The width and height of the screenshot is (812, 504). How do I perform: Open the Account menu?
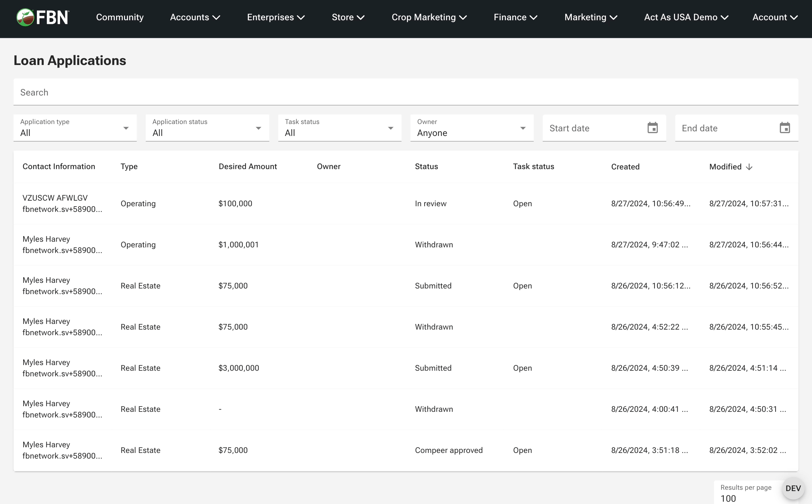click(x=775, y=17)
